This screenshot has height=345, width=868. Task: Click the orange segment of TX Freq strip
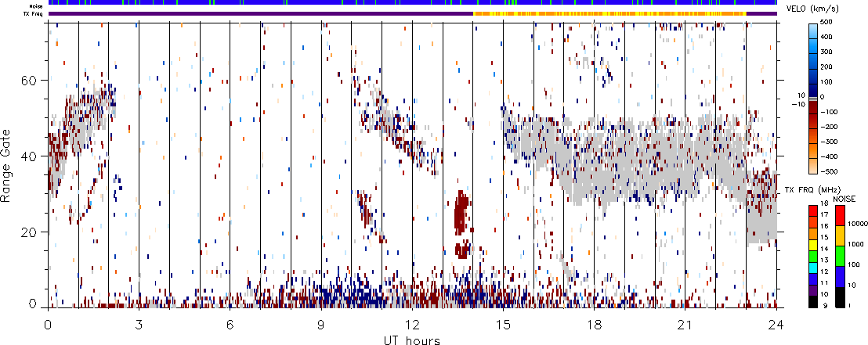[x=610, y=13]
